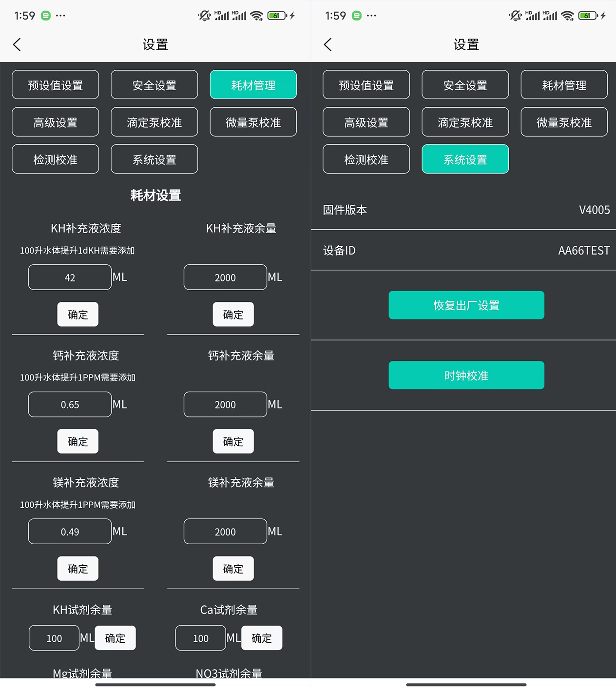Switch to 滴定泵校准 on the left screen
Viewport: 616px width, 691px height.
(154, 122)
